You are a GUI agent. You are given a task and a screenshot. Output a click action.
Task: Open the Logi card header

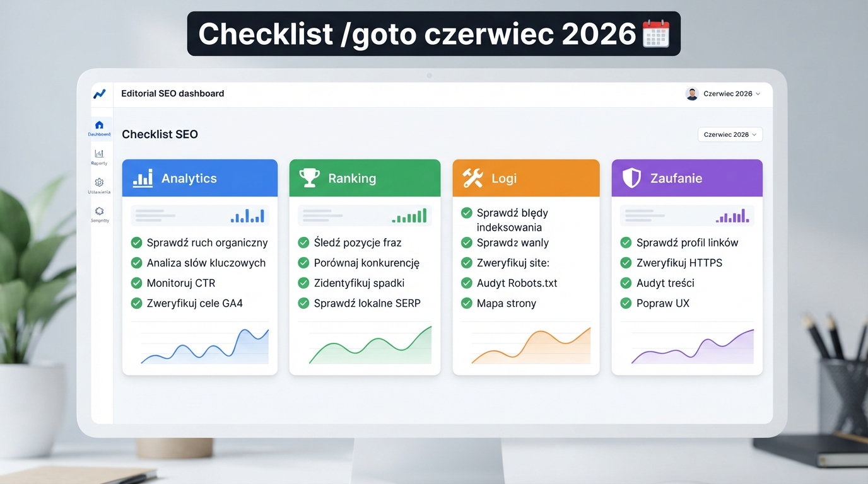(526, 178)
